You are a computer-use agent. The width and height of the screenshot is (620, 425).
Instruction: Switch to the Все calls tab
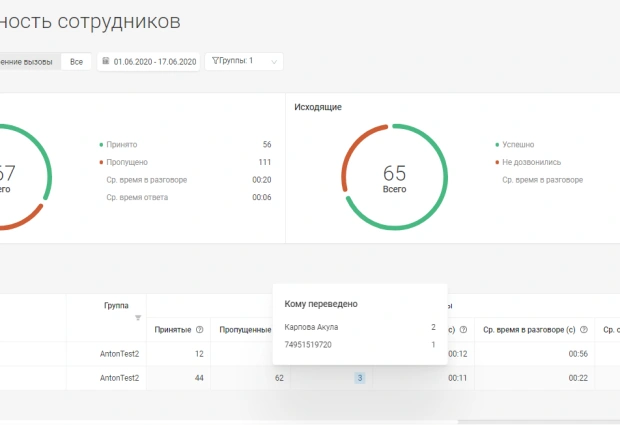pyautogui.click(x=76, y=61)
